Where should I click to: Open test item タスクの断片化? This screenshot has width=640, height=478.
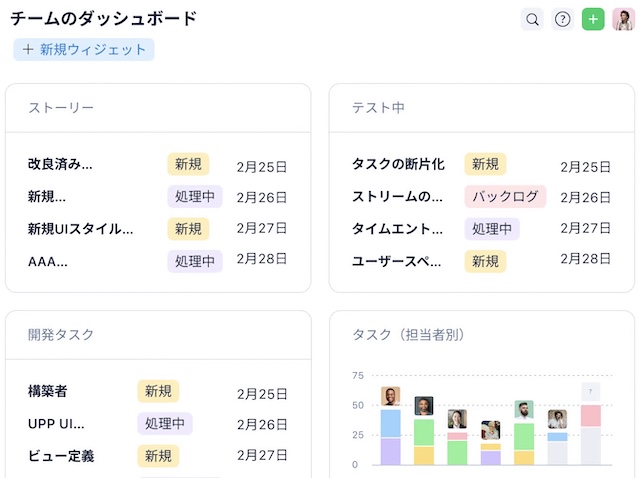coord(398,164)
